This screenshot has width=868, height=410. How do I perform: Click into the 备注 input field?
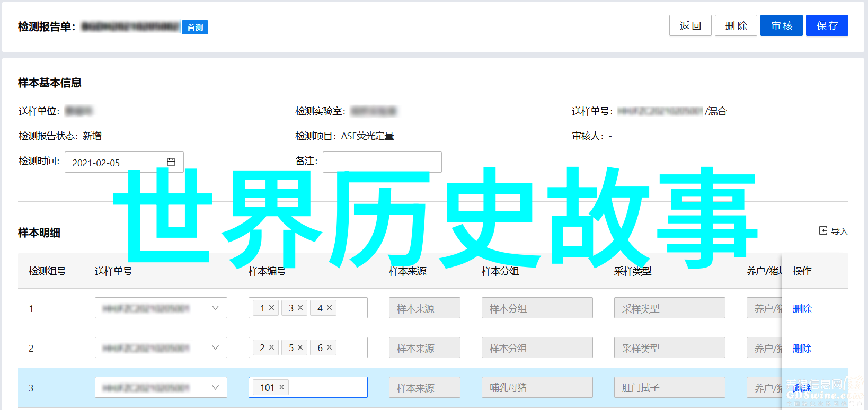(x=382, y=162)
